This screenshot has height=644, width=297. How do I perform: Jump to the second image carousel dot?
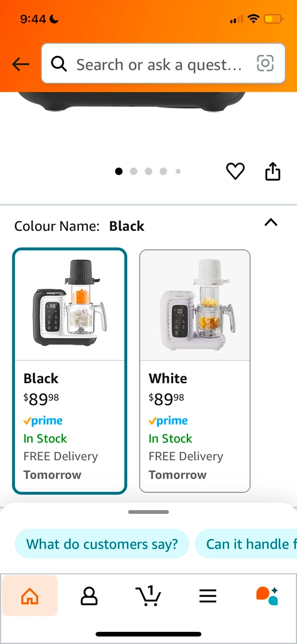134,171
